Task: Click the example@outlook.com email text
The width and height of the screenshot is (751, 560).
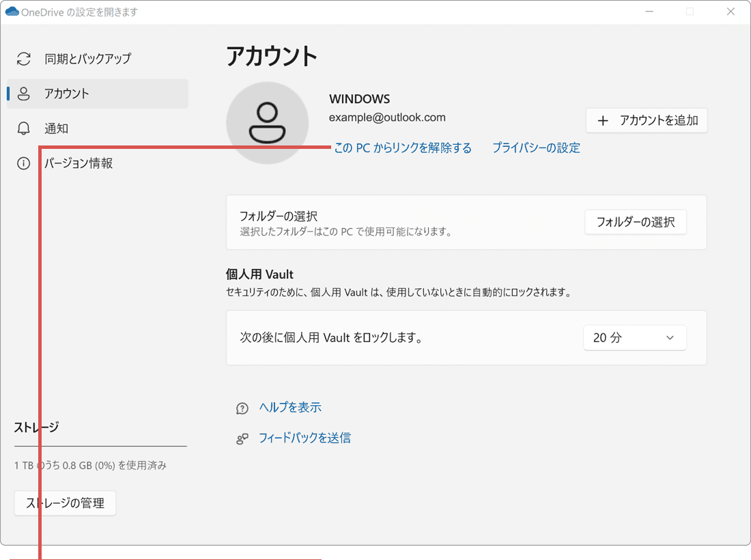Action: click(x=387, y=117)
